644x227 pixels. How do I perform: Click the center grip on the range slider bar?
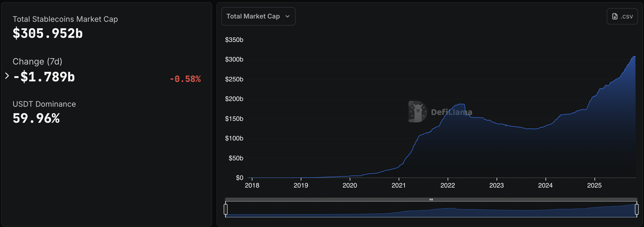click(431, 200)
